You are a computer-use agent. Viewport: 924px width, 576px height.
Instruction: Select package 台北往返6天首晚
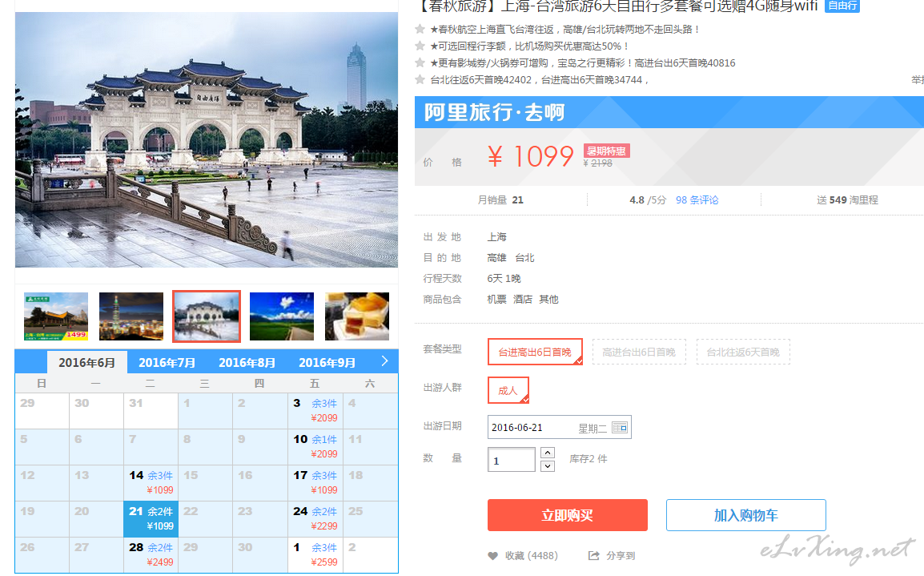click(743, 352)
